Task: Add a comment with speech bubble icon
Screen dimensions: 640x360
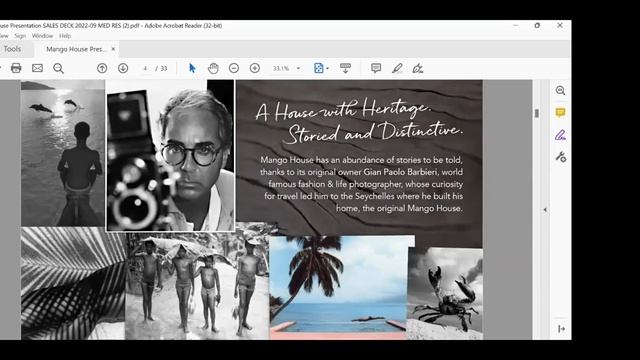Action: click(x=376, y=68)
